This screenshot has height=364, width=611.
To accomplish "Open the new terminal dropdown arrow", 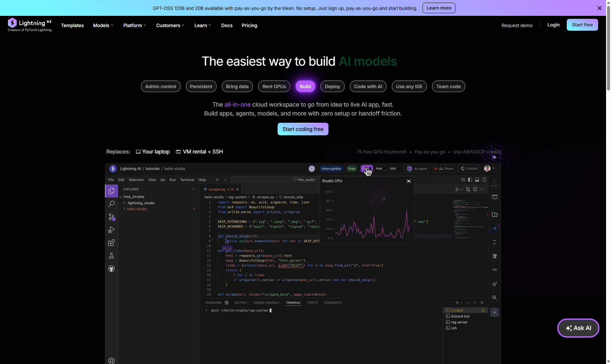I will pos(461,303).
